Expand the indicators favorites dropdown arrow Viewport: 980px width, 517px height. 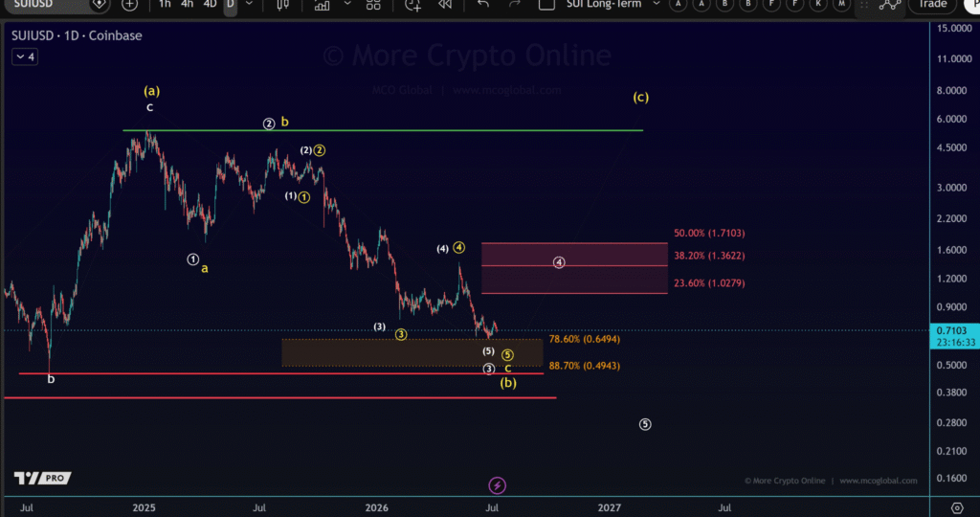coord(347,5)
